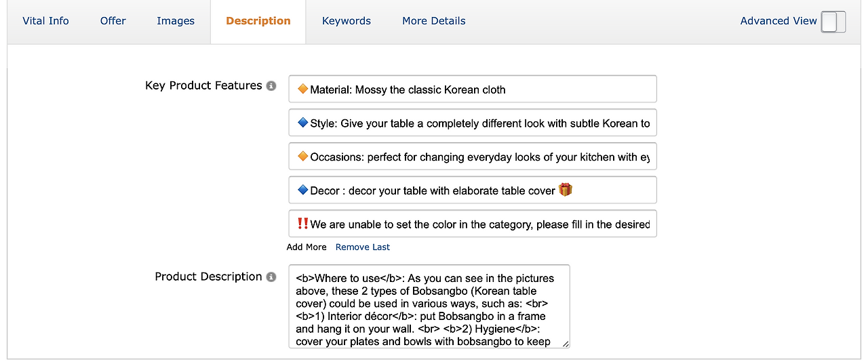Click the orange diamond in Material field
This screenshot has height=362, width=868.
click(302, 89)
